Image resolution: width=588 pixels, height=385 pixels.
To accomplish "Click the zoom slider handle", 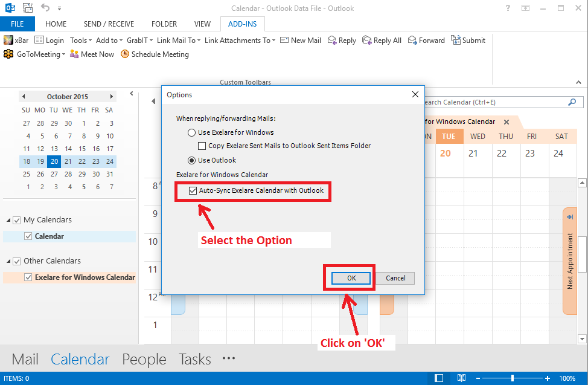I will (x=513, y=378).
